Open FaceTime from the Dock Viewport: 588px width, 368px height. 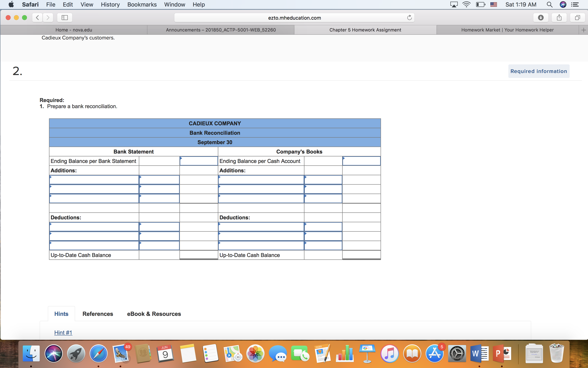click(x=300, y=353)
